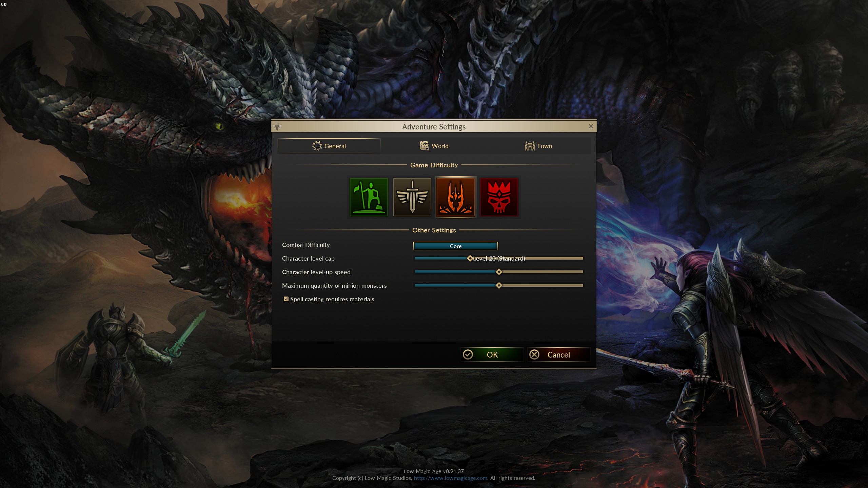
Task: Confirm settings with the OK button
Action: (492, 354)
